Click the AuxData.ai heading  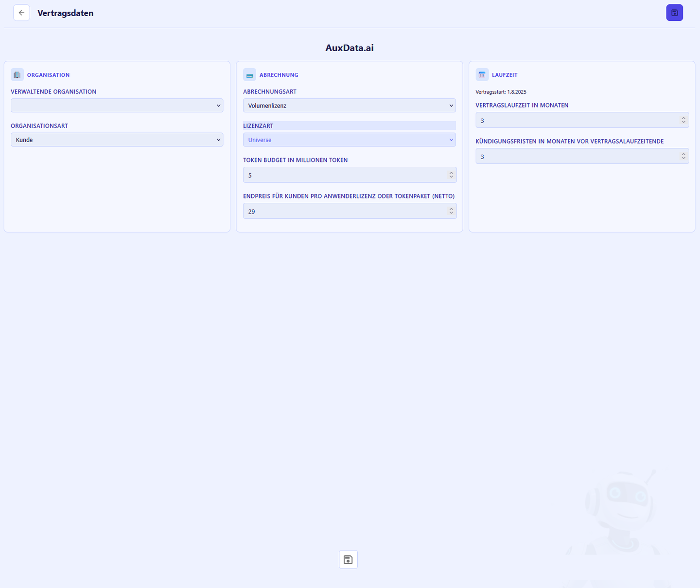(350, 48)
